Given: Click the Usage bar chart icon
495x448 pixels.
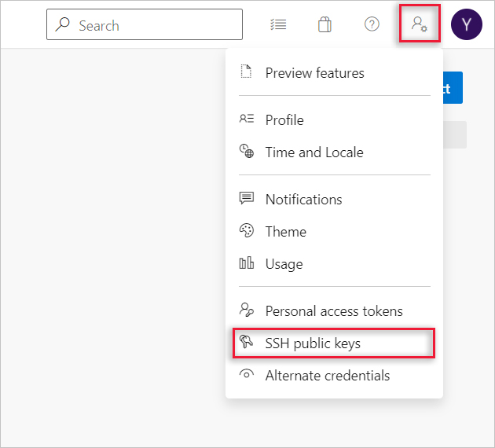Looking at the screenshot, I should (247, 263).
